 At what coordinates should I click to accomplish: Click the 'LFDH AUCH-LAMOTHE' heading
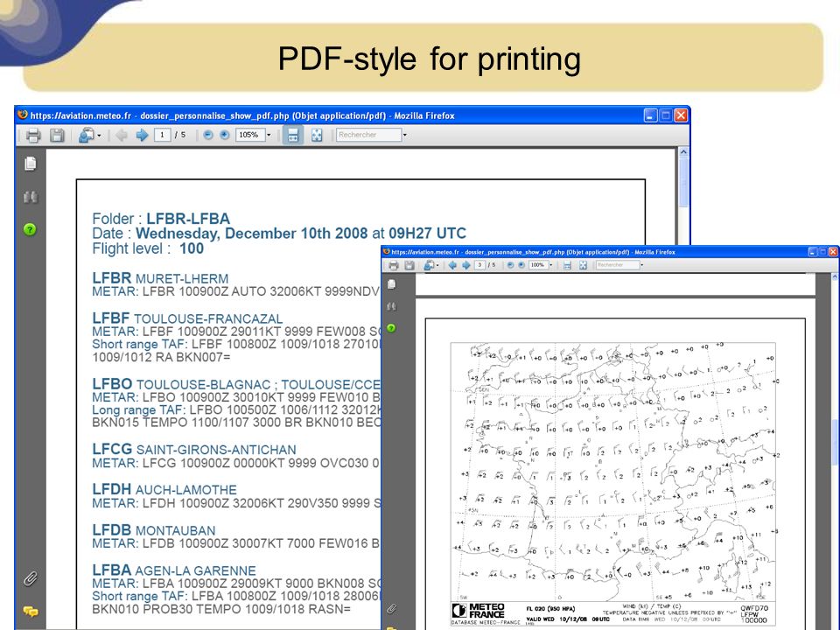(x=164, y=490)
